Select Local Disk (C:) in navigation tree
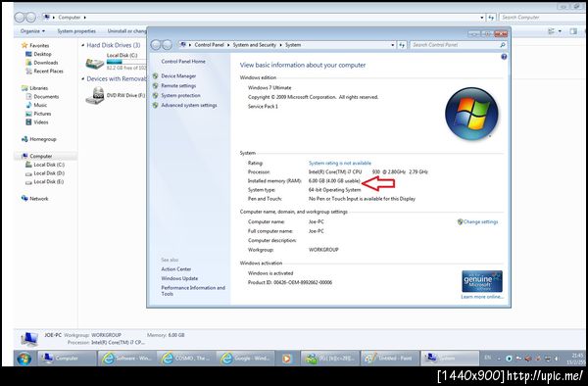588x386 pixels. click(45, 165)
